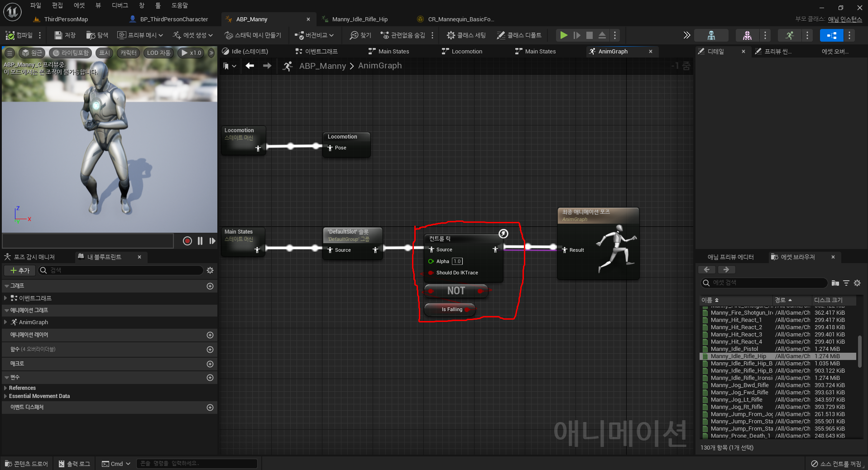Open My Blueprint settings gear
This screenshot has height=470, width=868.
click(x=210, y=270)
